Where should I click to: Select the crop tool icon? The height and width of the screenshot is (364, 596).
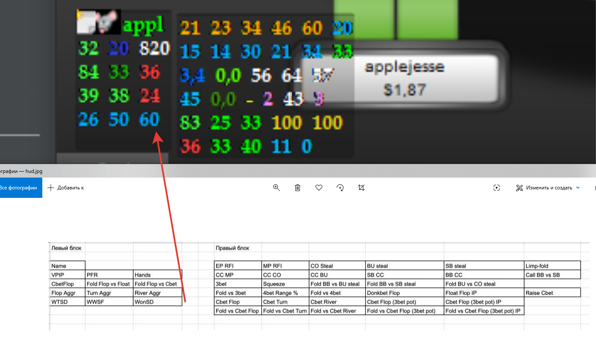[361, 188]
